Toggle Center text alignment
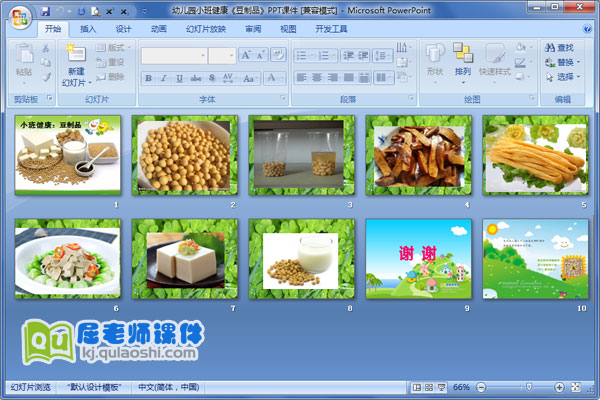600x400 pixels. [317, 78]
